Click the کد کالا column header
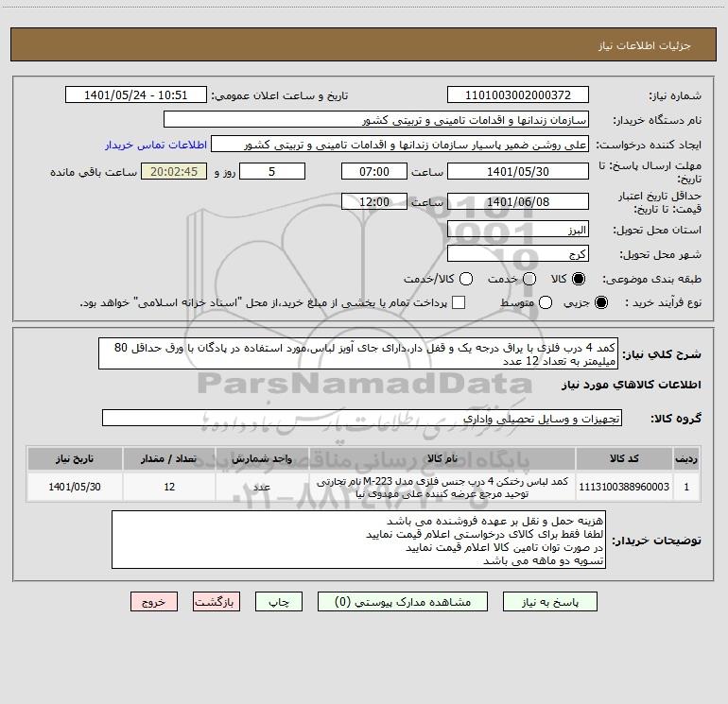Image resolution: width=728 pixels, height=704 pixels. click(624, 459)
